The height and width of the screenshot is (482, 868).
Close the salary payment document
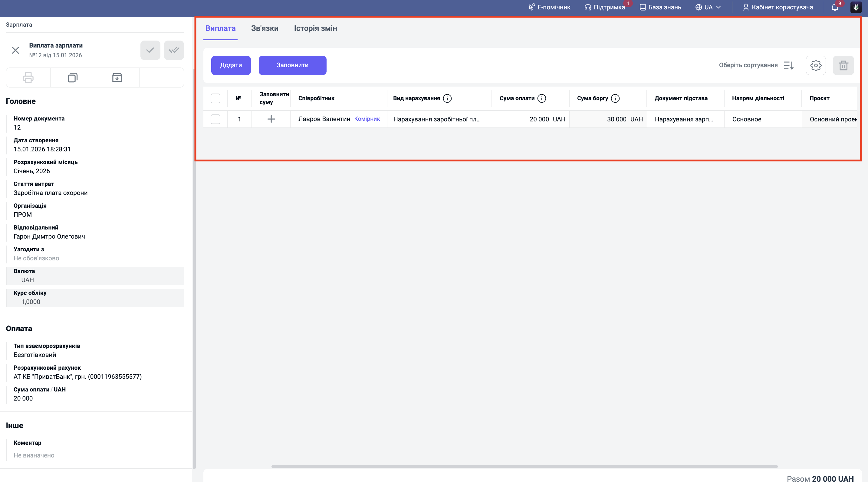(x=15, y=50)
